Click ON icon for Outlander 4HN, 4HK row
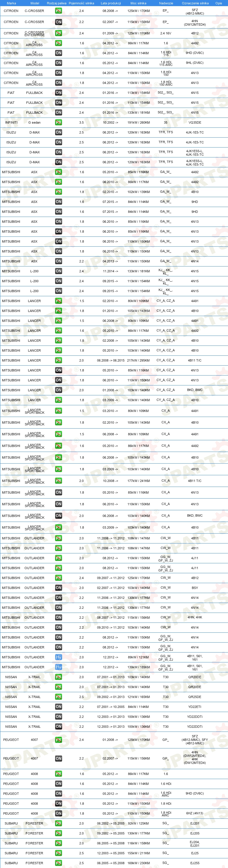 (x=59, y=618)
